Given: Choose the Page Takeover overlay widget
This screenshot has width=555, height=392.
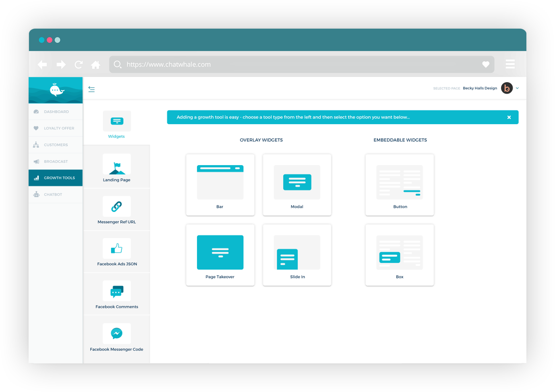Looking at the screenshot, I should [220, 255].
